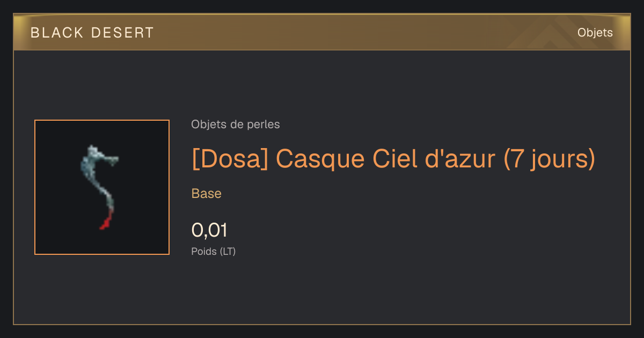Image resolution: width=644 pixels, height=338 pixels.
Task: Click the red tip of the helmet ornament
Action: (x=106, y=221)
